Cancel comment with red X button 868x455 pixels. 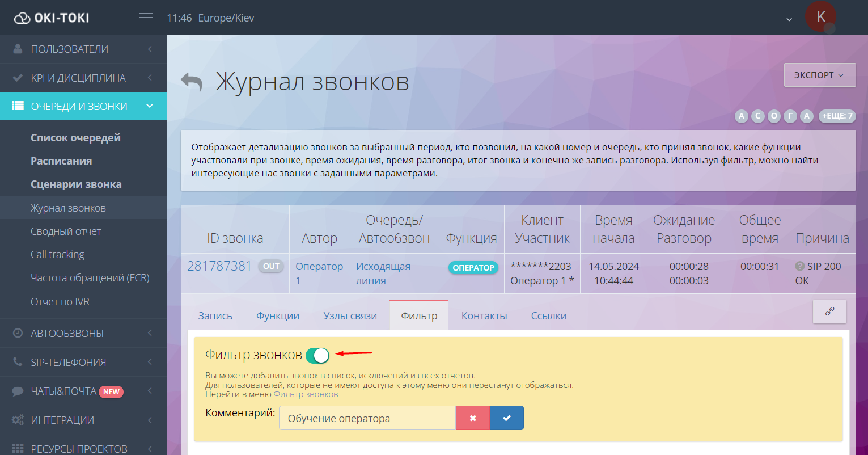473,418
